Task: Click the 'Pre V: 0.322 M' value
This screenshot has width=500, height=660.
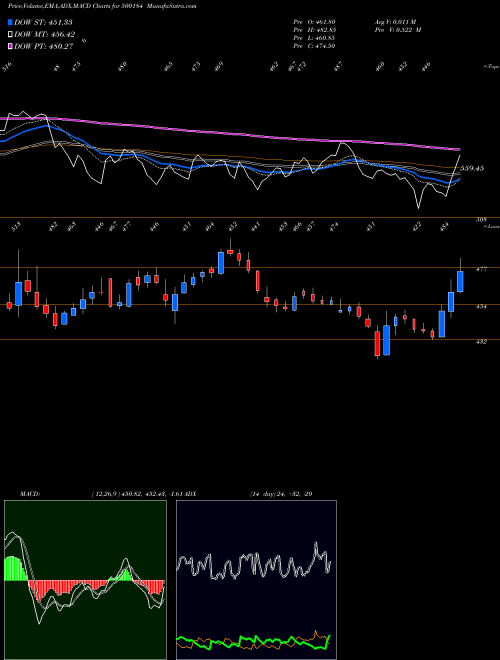Action: point(398,30)
